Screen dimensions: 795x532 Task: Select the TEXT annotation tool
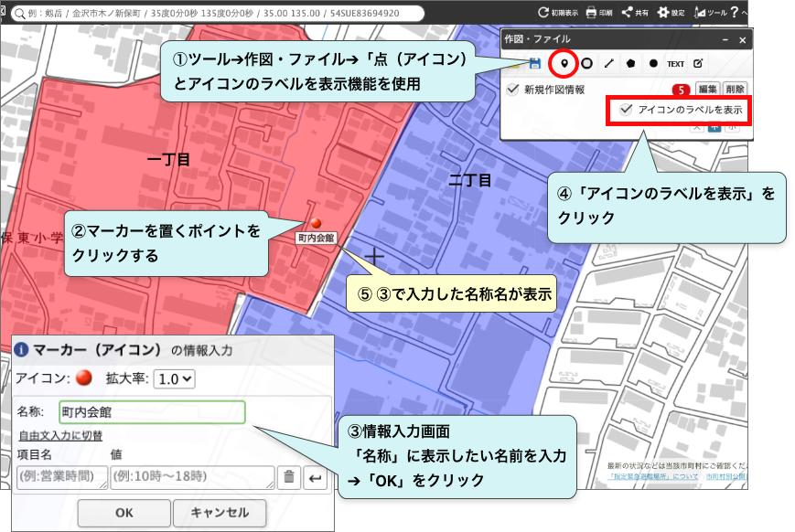click(x=675, y=64)
